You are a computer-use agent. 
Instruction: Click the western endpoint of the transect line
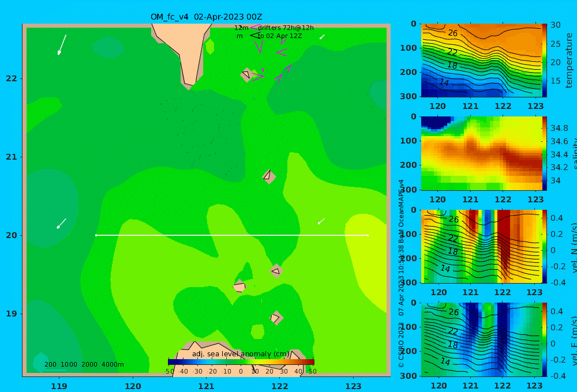coord(96,235)
